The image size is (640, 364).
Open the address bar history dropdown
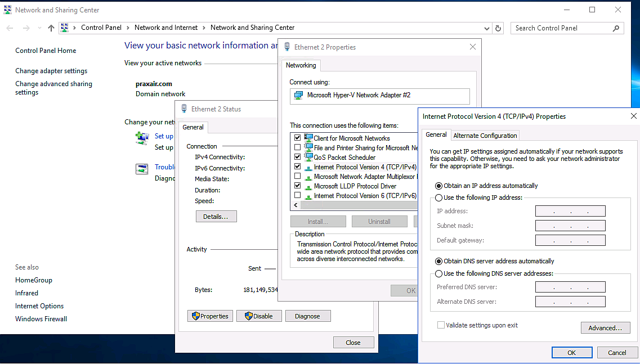[486, 28]
